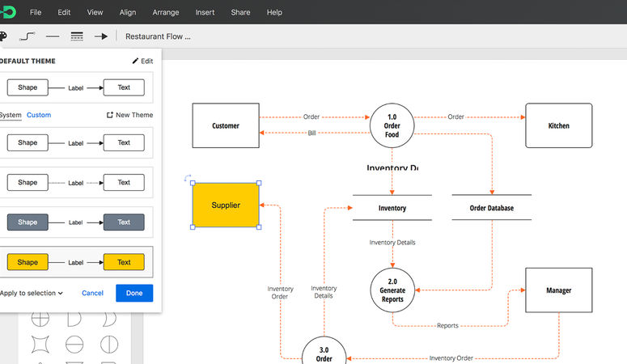This screenshot has width=627, height=364.
Task: Choose the line weight icon in toolbar
Action: [53, 36]
